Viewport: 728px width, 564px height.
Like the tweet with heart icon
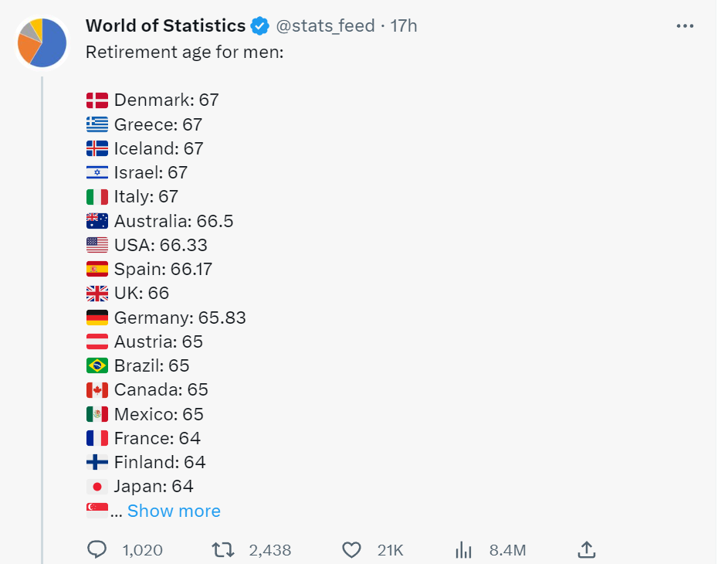click(x=351, y=549)
